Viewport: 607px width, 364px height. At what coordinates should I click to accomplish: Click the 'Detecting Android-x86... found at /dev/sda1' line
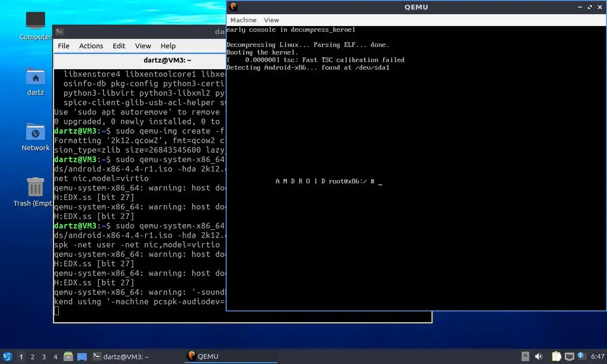(308, 68)
